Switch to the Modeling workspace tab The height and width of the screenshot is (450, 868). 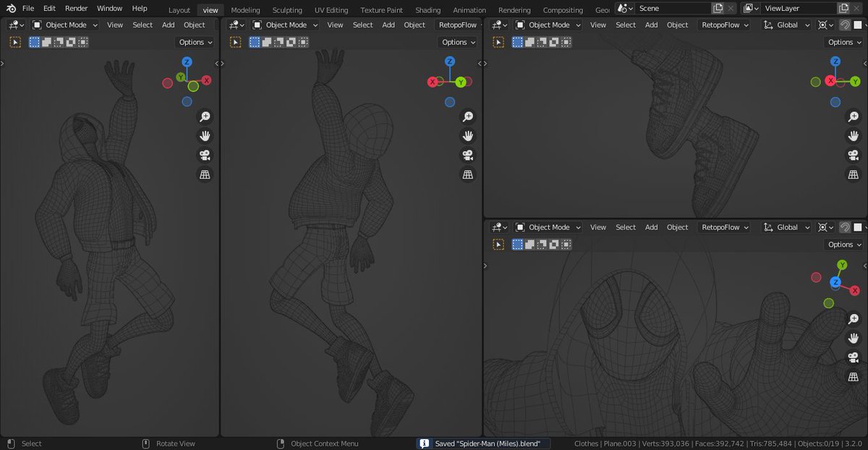tap(245, 9)
